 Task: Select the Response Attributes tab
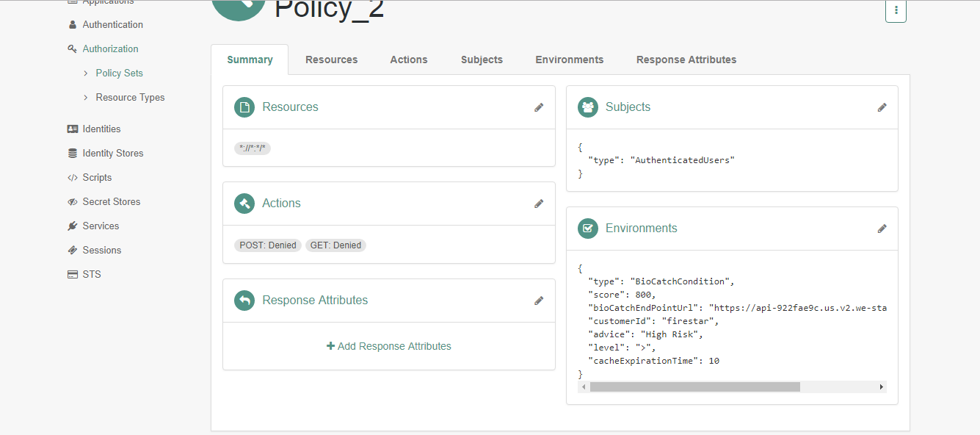[686, 60]
